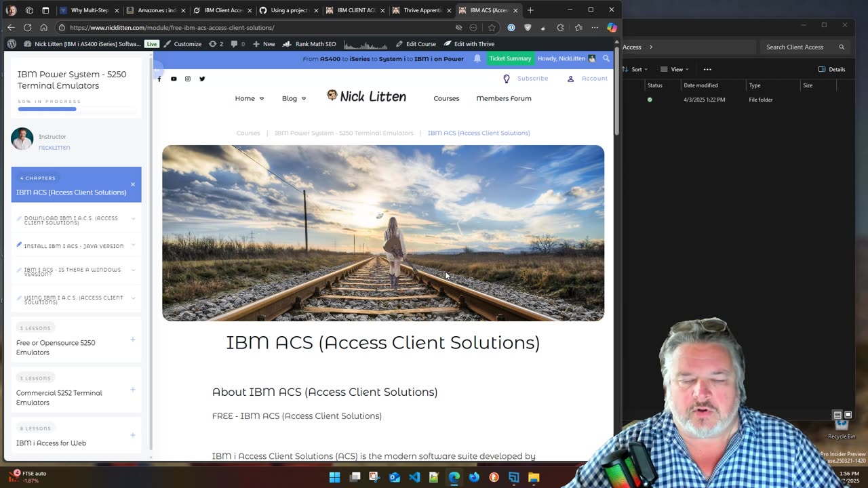
Task: Open Instagram social icon
Action: (188, 79)
